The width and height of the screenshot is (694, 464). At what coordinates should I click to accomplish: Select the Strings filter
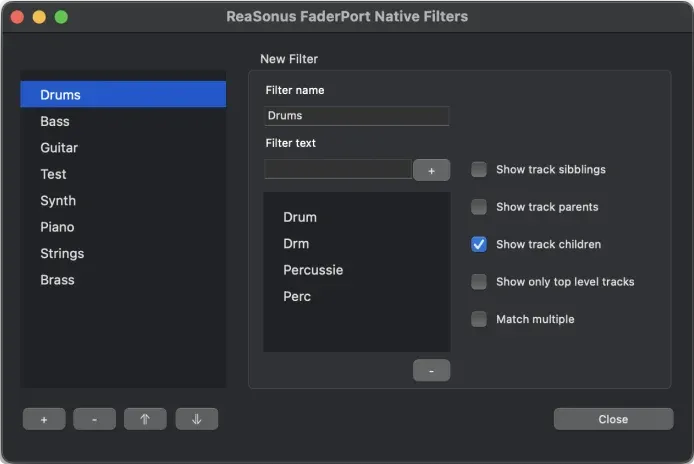pyautogui.click(x=123, y=253)
